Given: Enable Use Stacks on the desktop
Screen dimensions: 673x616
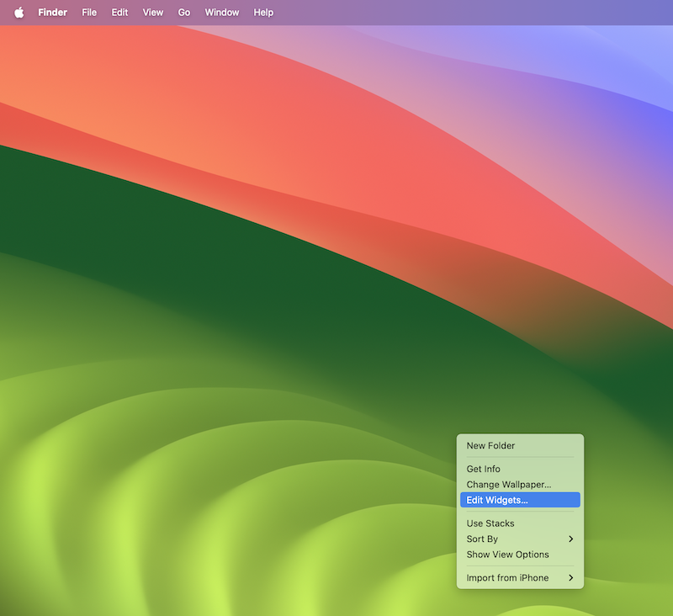Looking at the screenshot, I should pyautogui.click(x=490, y=523).
